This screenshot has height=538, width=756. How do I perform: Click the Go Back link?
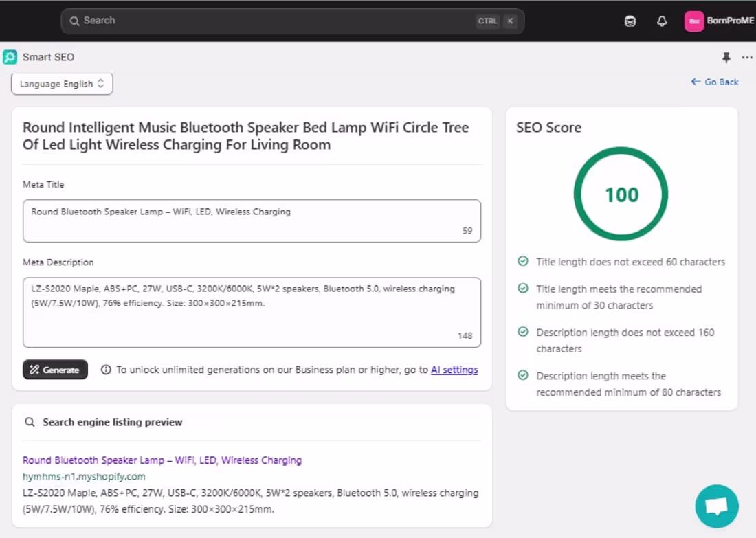[715, 82]
